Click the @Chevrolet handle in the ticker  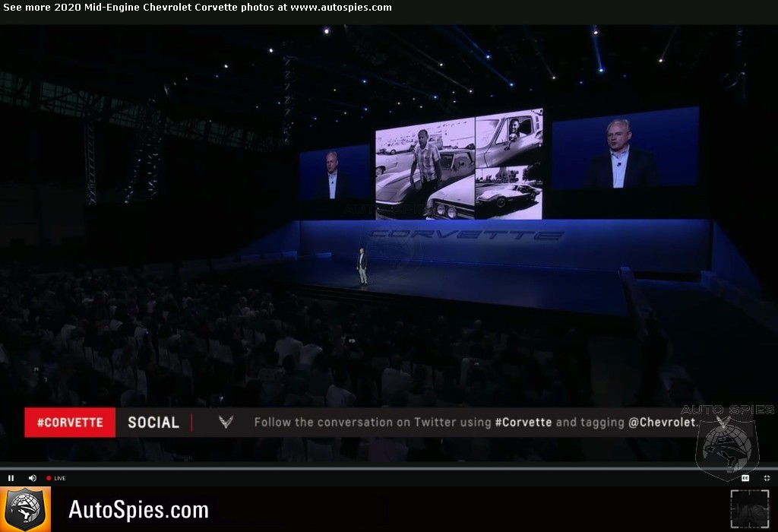click(x=661, y=423)
